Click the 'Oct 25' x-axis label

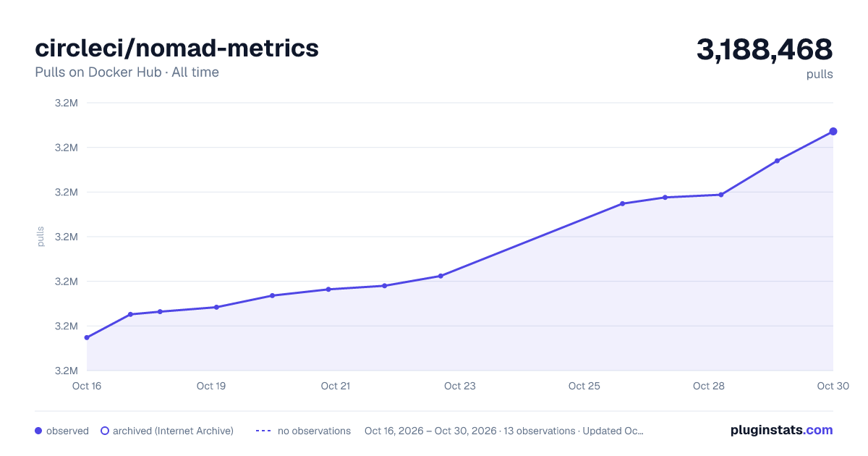coord(584,386)
